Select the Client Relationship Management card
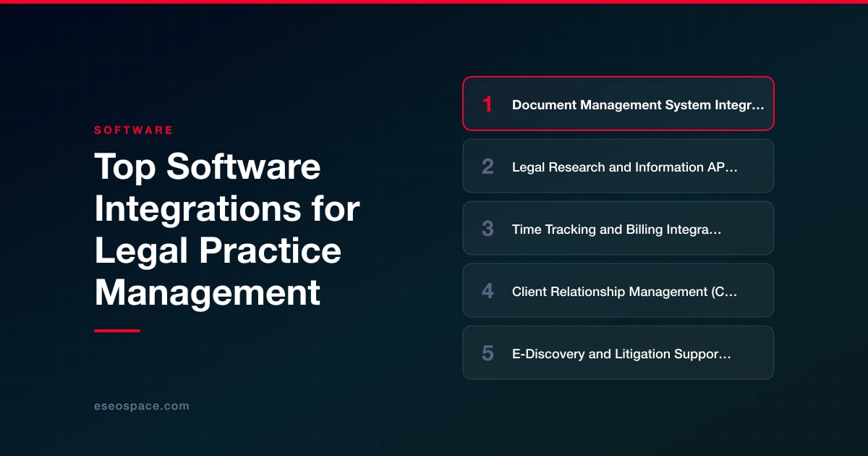The height and width of the screenshot is (456, 868). click(618, 290)
